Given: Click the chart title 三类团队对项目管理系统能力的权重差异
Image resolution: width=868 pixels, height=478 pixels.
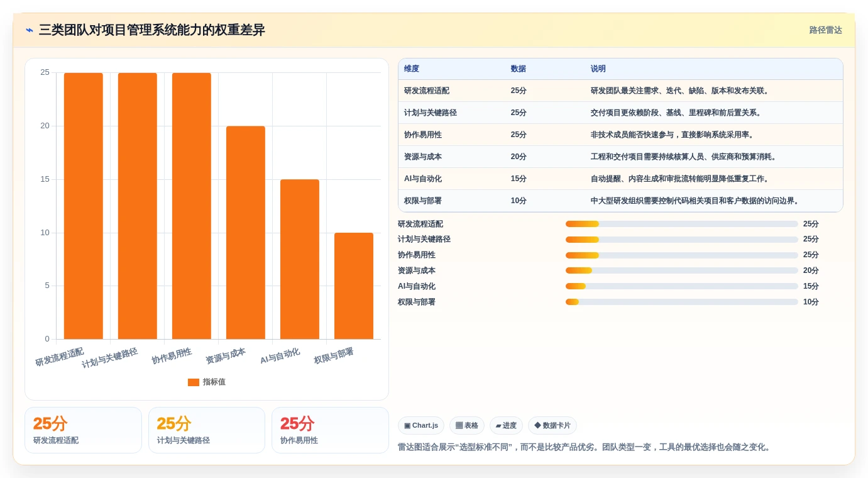Looking at the screenshot, I should tap(152, 30).
